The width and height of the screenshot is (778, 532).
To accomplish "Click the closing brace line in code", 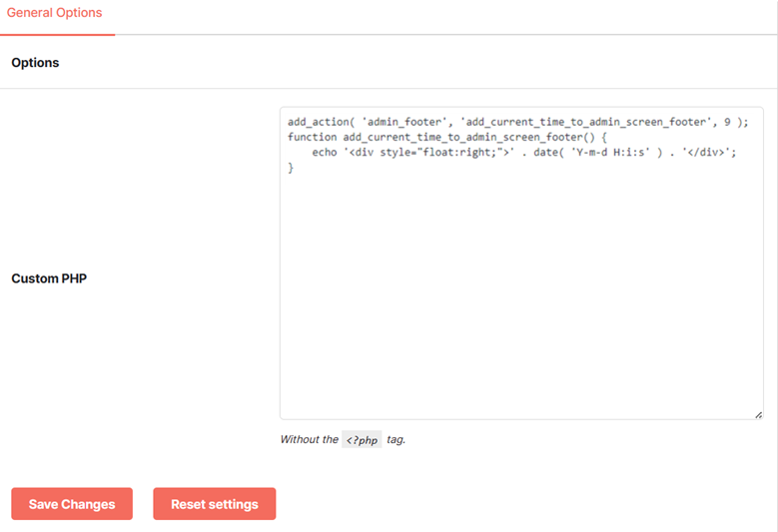I will pos(291,168).
